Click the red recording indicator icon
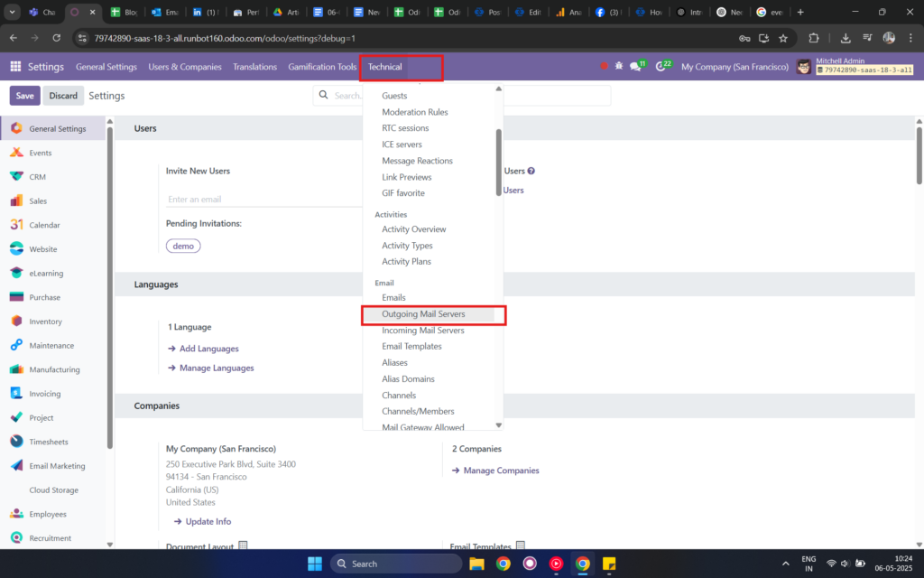Screen dimensions: 924x578 click(604, 66)
